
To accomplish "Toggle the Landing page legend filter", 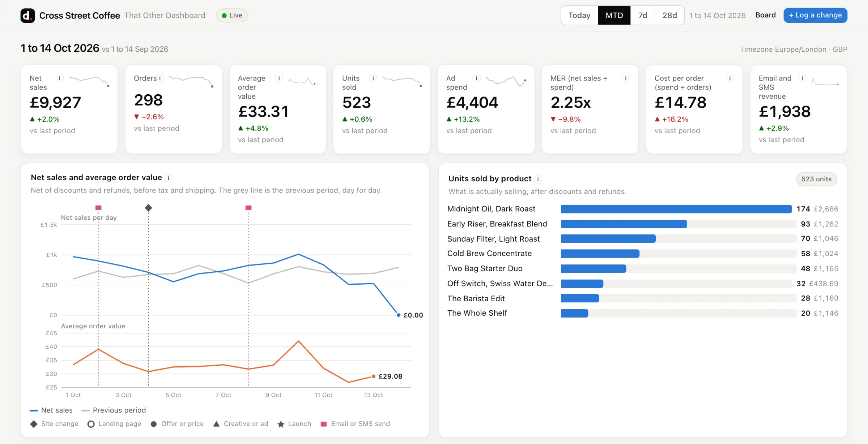I will [114, 424].
